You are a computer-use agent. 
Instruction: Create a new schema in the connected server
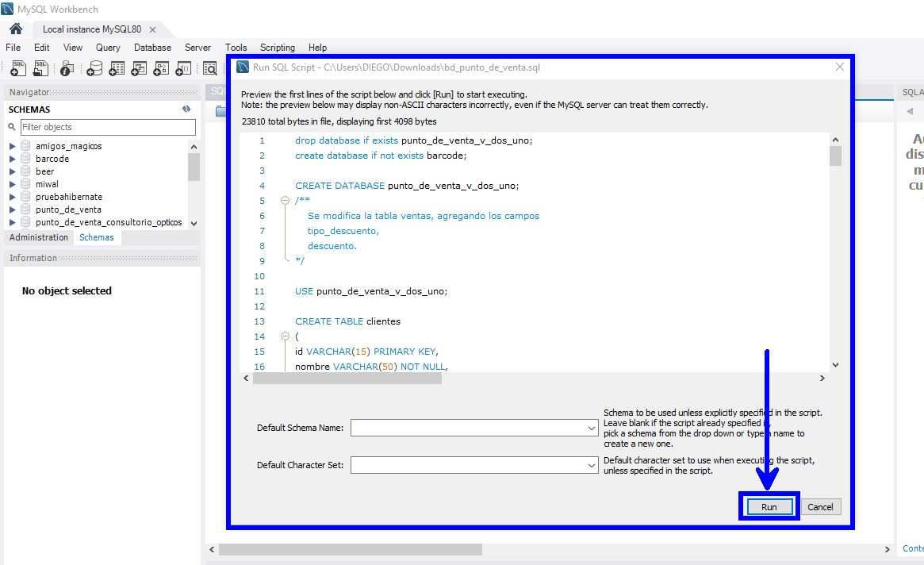click(95, 68)
